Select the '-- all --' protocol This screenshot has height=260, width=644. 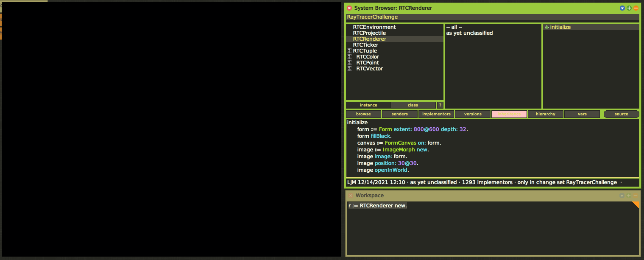[493, 27]
